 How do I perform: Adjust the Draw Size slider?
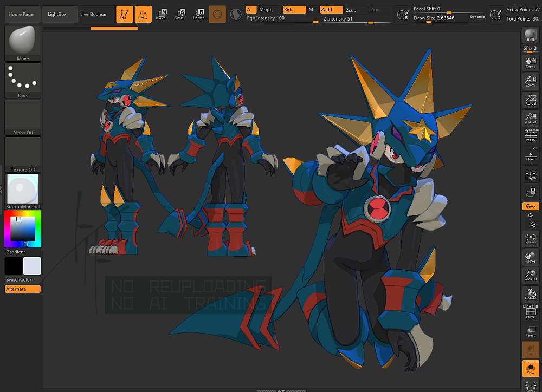(x=440, y=18)
